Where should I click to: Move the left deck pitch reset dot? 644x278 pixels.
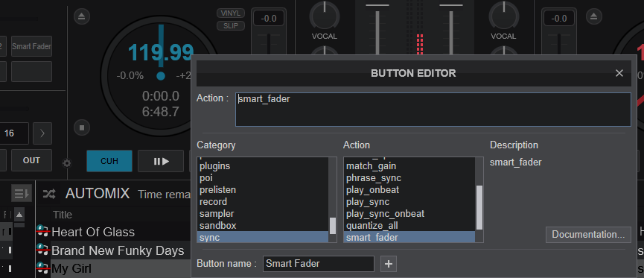click(x=161, y=76)
